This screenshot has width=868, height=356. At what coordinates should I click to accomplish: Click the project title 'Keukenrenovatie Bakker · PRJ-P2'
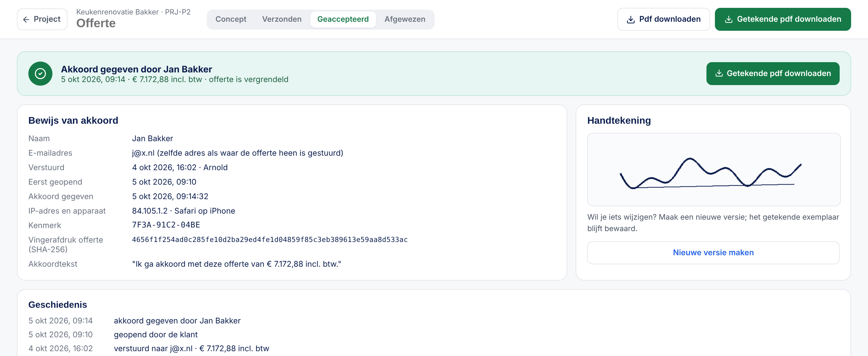[134, 12]
